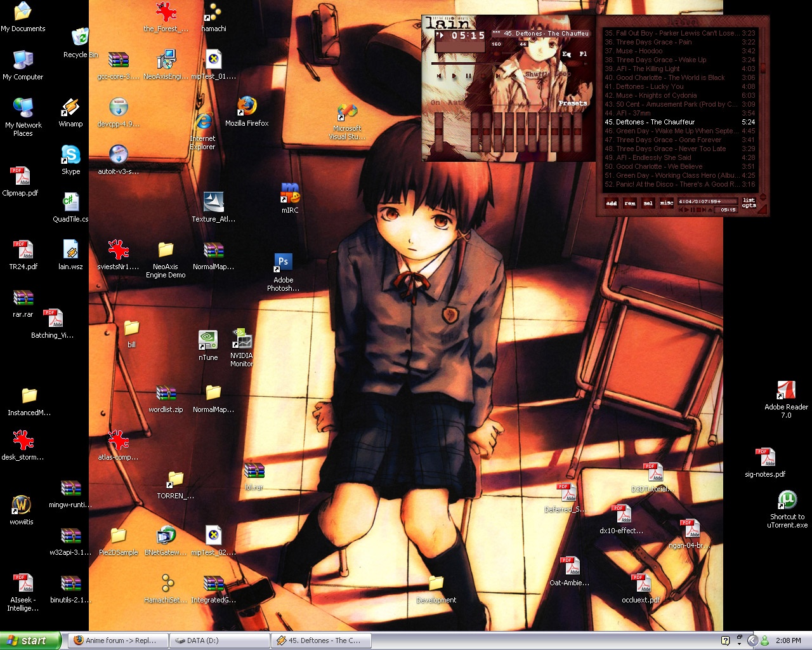Open playlist list opts menu

point(749,203)
